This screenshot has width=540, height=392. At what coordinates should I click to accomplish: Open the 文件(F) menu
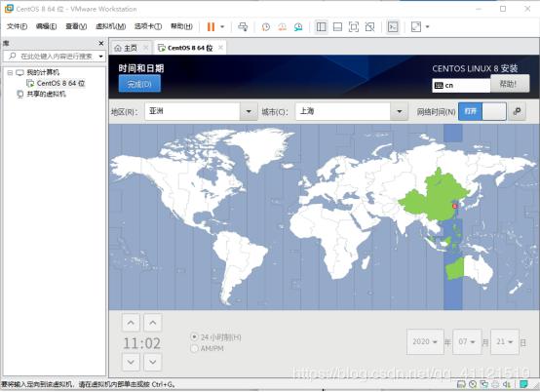pyautogui.click(x=17, y=26)
